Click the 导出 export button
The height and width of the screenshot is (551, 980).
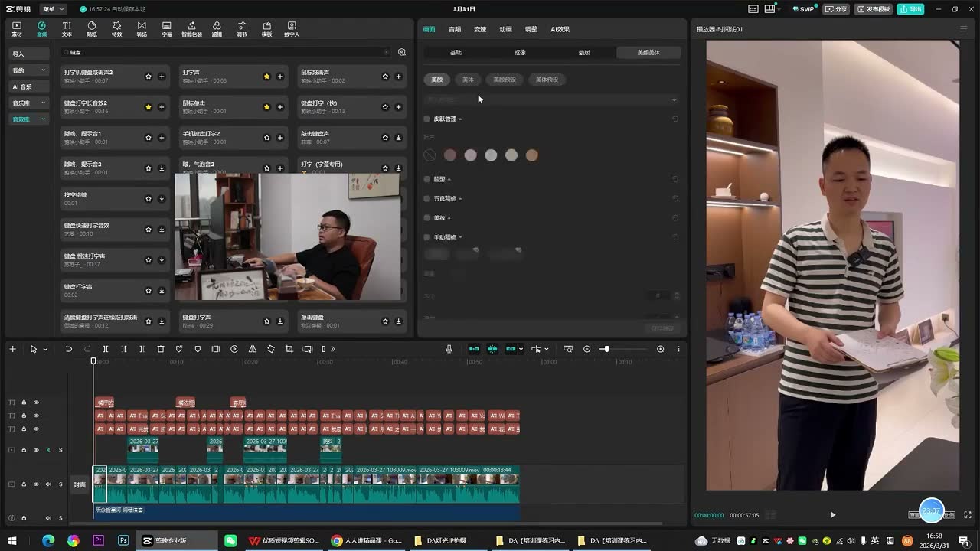(911, 9)
